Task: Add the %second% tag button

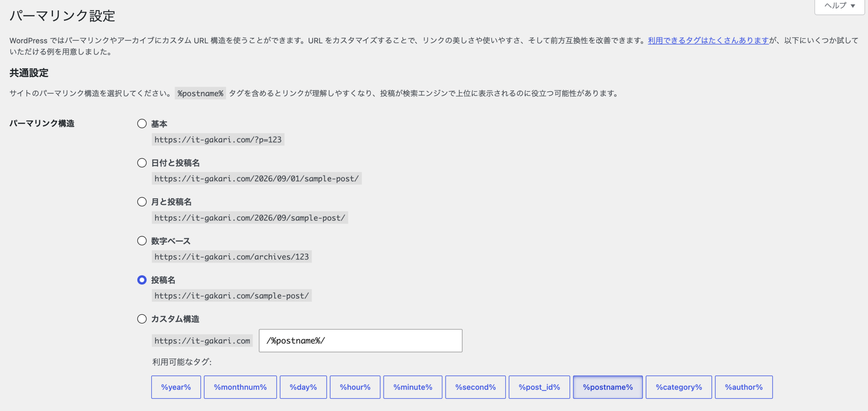Action: [x=475, y=387]
